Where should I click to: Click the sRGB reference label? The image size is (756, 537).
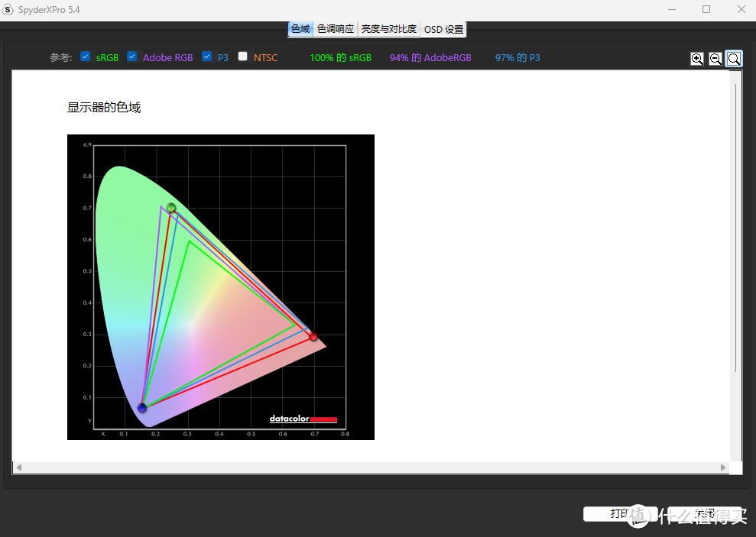click(107, 58)
